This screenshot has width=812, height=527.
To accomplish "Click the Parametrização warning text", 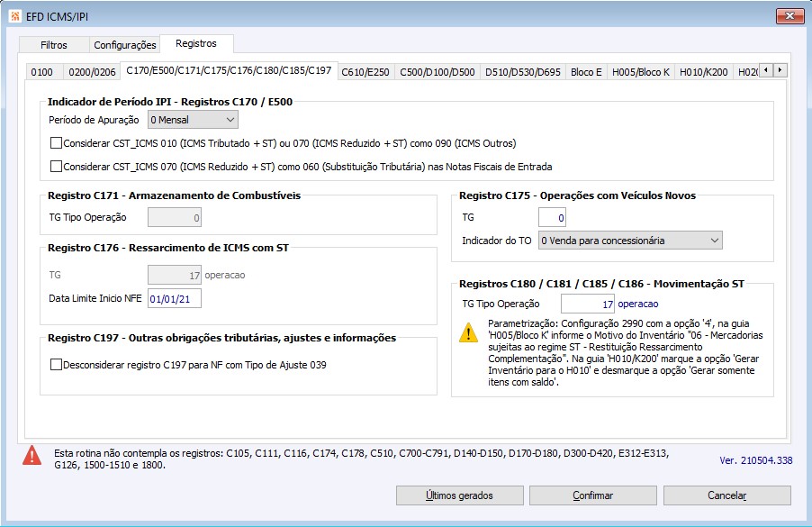I will pyautogui.click(x=625, y=353).
